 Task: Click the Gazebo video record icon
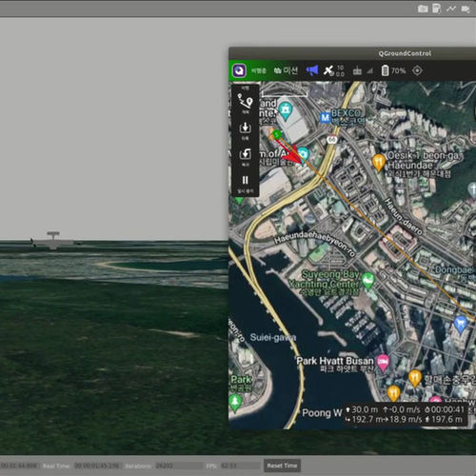tap(466, 10)
